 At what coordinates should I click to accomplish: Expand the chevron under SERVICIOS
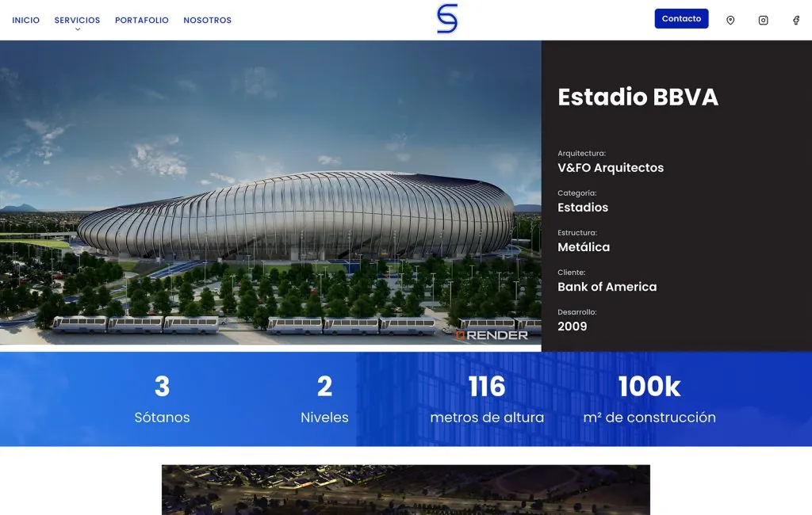[78, 29]
